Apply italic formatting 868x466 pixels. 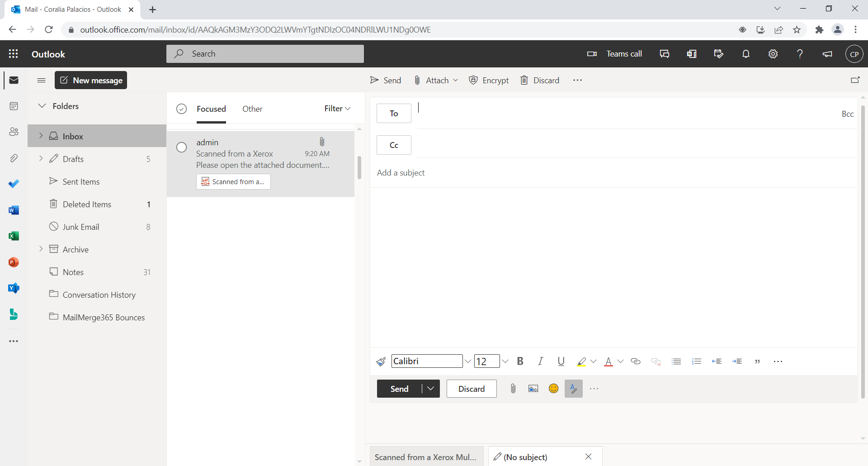pos(541,361)
